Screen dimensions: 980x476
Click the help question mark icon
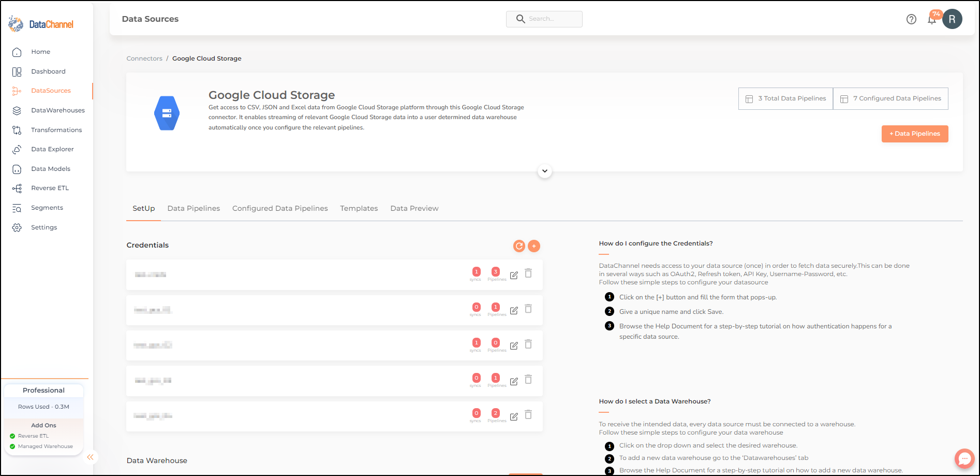point(911,19)
